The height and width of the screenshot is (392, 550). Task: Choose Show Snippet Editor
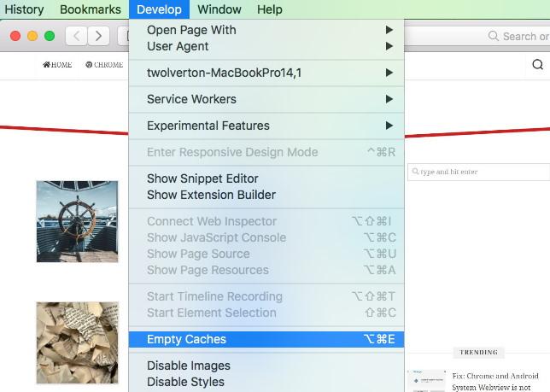click(202, 178)
